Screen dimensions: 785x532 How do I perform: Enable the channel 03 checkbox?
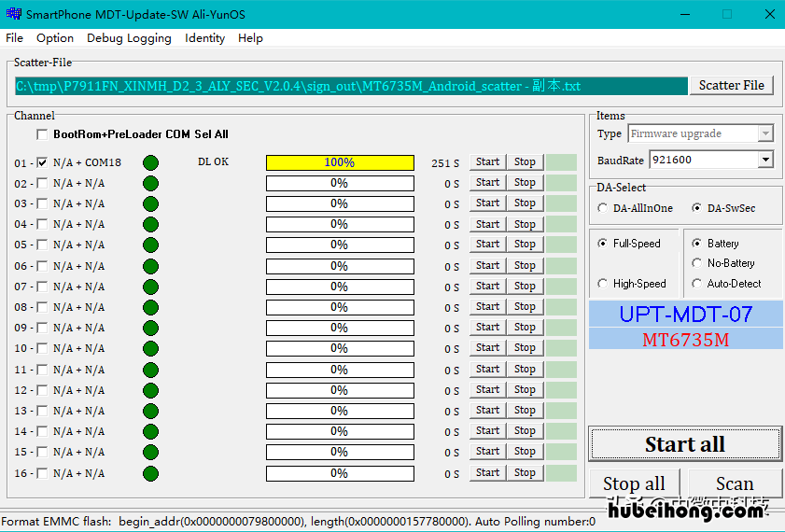(42, 203)
